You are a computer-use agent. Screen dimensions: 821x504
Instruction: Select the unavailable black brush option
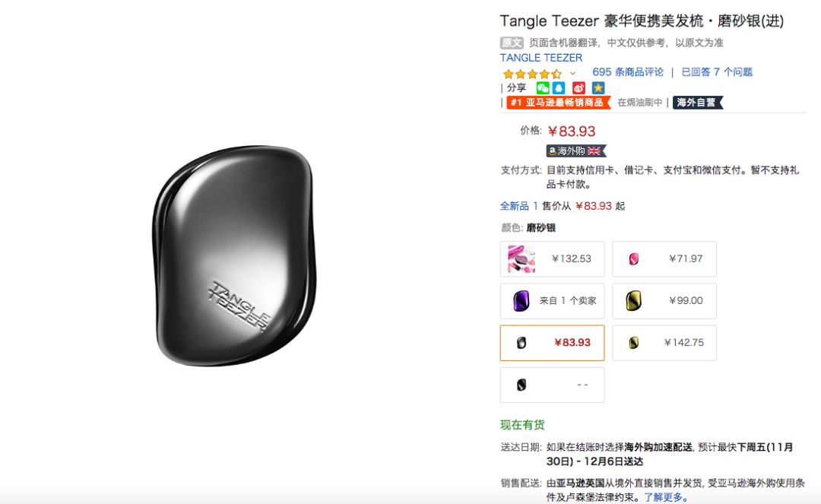(552, 385)
